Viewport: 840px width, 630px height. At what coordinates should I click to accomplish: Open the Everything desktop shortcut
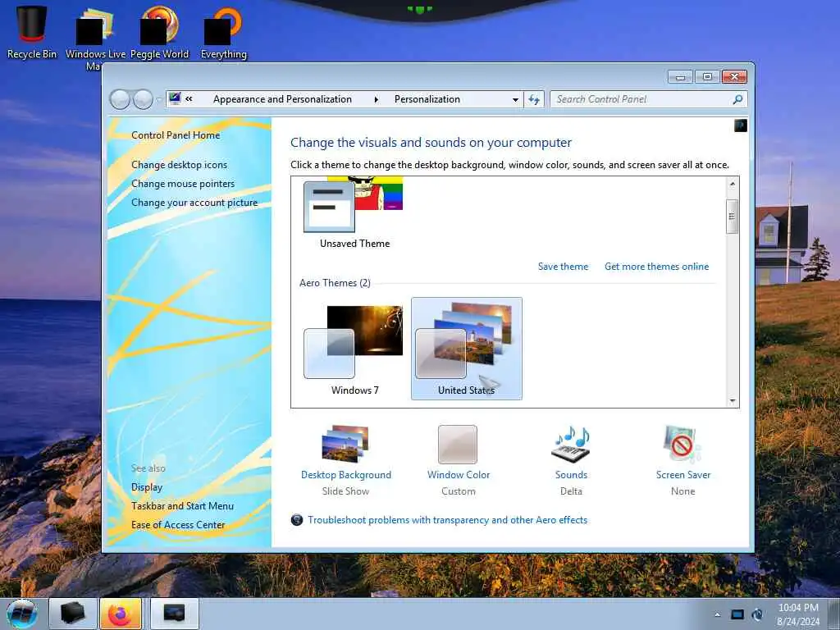[x=223, y=32]
